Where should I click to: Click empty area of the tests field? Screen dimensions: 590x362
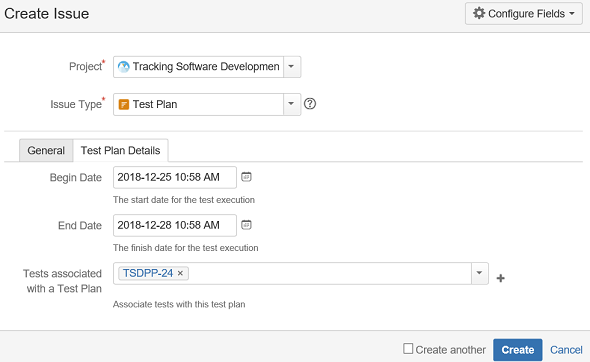tap(329, 273)
